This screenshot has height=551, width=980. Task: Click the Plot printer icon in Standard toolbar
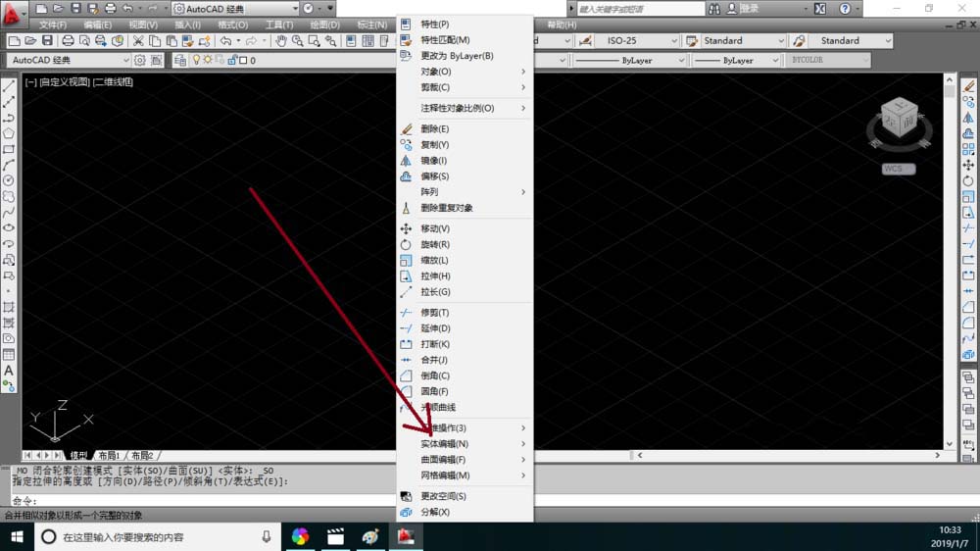coord(68,40)
